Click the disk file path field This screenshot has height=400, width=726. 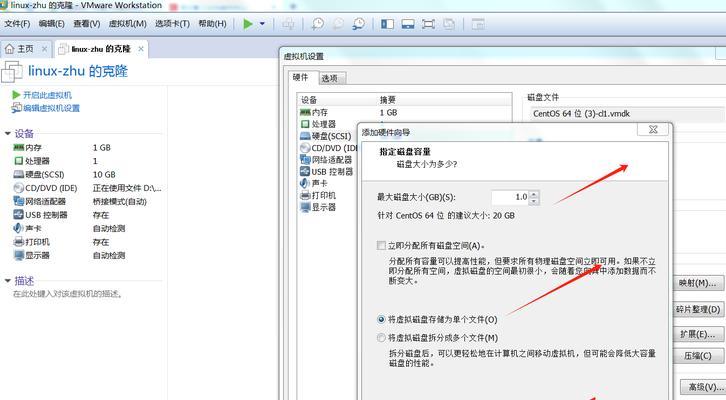tap(627, 114)
